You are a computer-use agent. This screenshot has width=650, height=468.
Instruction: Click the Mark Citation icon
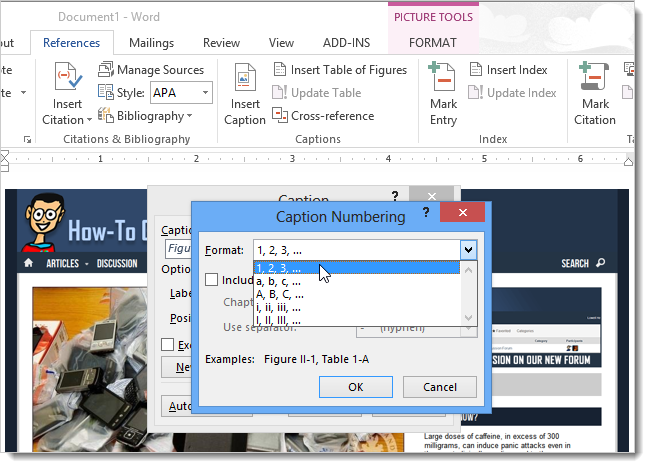point(594,77)
